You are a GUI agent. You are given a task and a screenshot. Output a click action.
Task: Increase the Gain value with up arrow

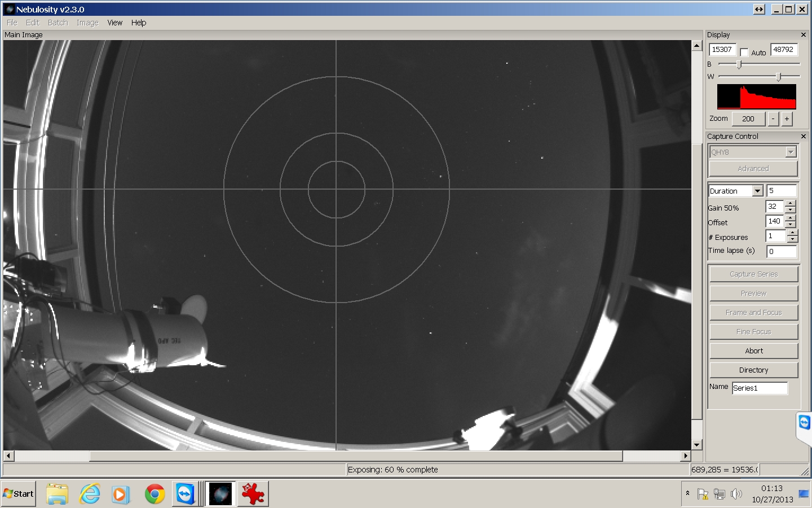click(791, 203)
